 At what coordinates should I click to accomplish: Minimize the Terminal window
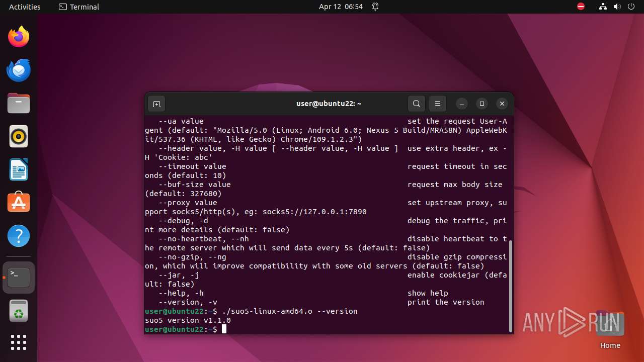462,104
